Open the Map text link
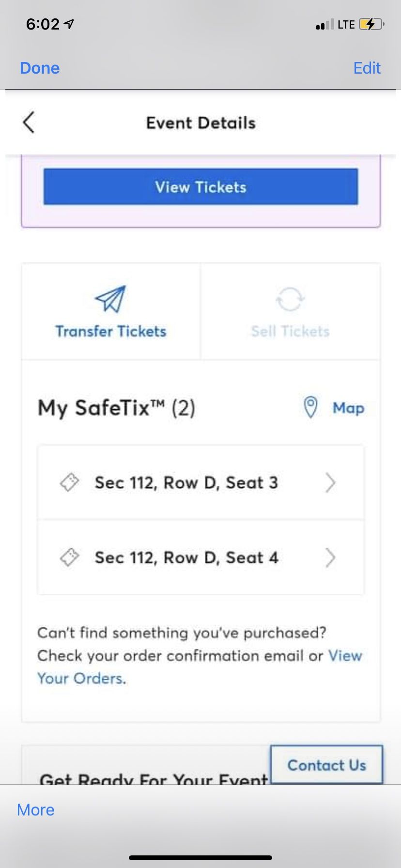The width and height of the screenshot is (401, 868). [x=348, y=408]
